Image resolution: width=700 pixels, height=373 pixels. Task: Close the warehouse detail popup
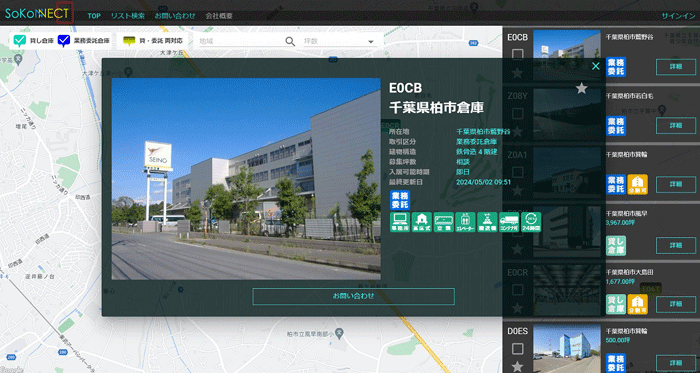point(596,66)
